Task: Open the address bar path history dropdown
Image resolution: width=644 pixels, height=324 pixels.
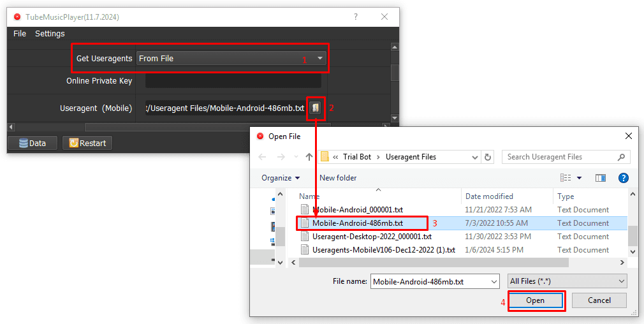Action: tap(475, 157)
